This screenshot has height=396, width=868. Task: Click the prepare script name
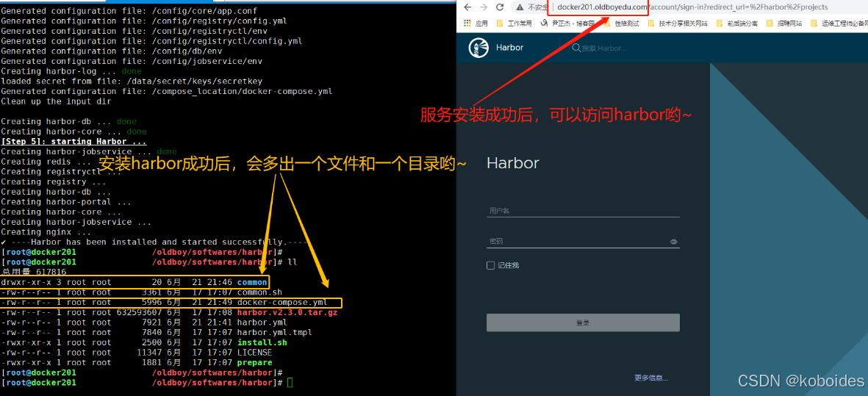(254, 363)
